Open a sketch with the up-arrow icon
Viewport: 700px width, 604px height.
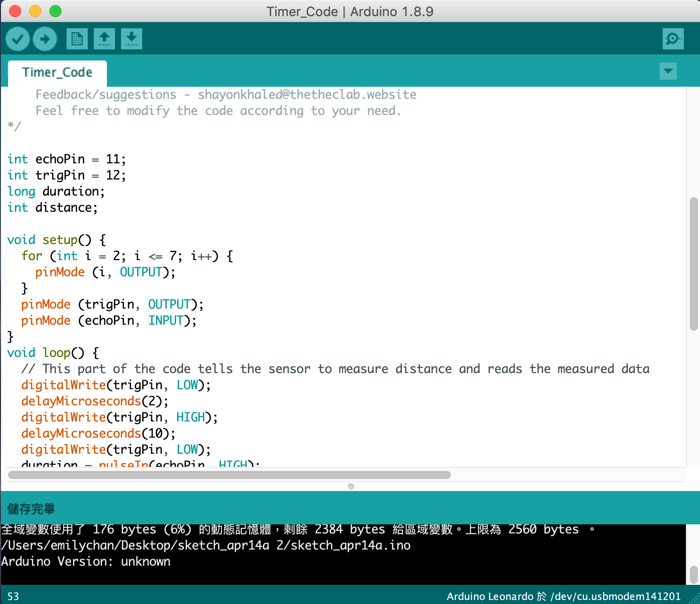pos(104,39)
